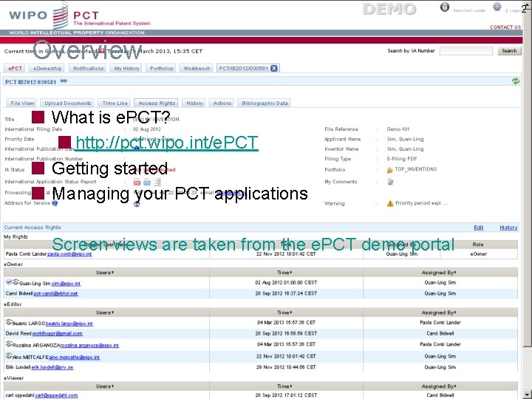Switch to the Workbench tab

pyautogui.click(x=197, y=68)
